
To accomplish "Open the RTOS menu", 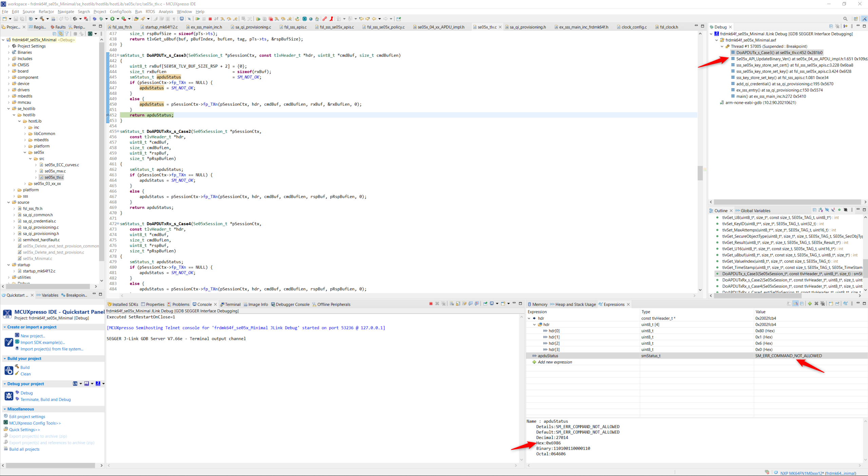I will coord(150,11).
